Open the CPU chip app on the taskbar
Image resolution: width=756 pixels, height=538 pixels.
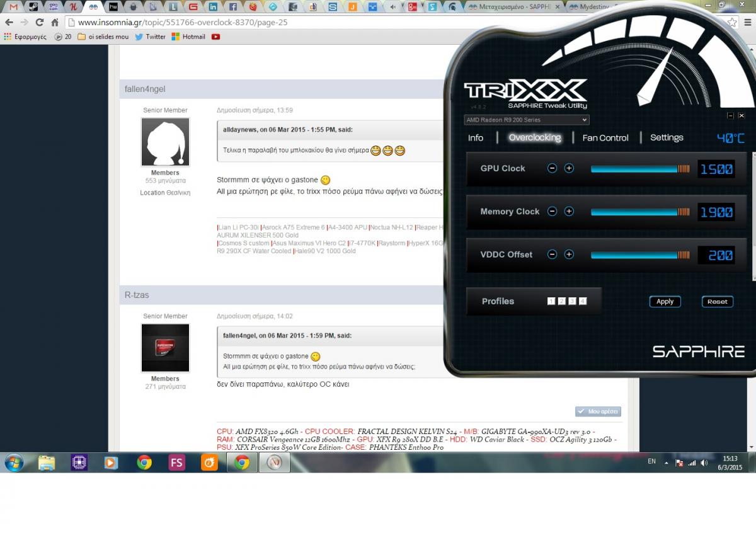79,463
